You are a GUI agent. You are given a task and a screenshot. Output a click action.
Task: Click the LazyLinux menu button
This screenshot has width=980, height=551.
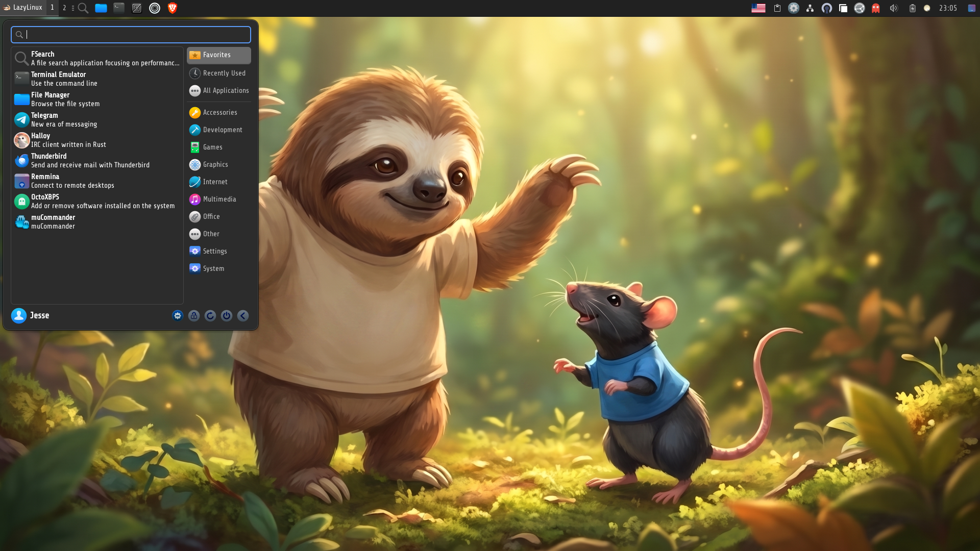pos(22,8)
